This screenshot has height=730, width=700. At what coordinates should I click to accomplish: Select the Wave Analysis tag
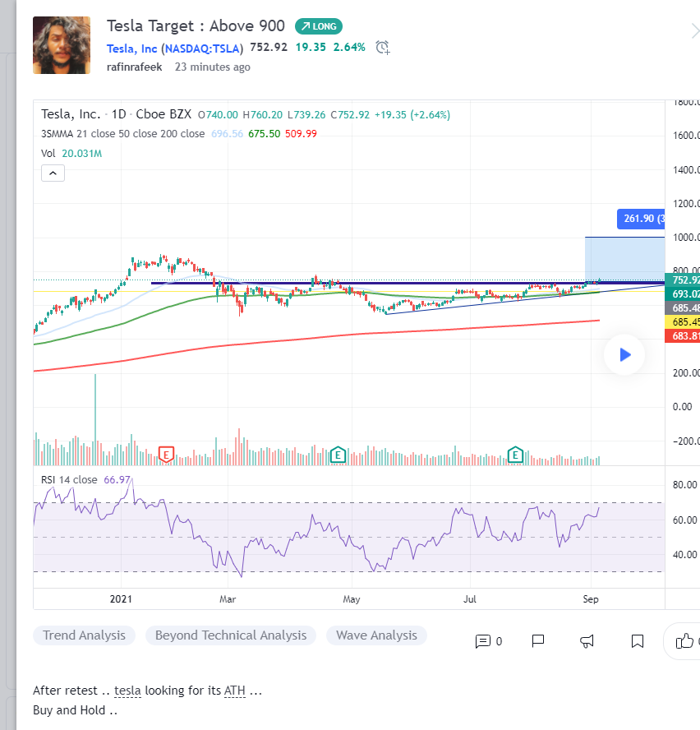[x=376, y=635]
